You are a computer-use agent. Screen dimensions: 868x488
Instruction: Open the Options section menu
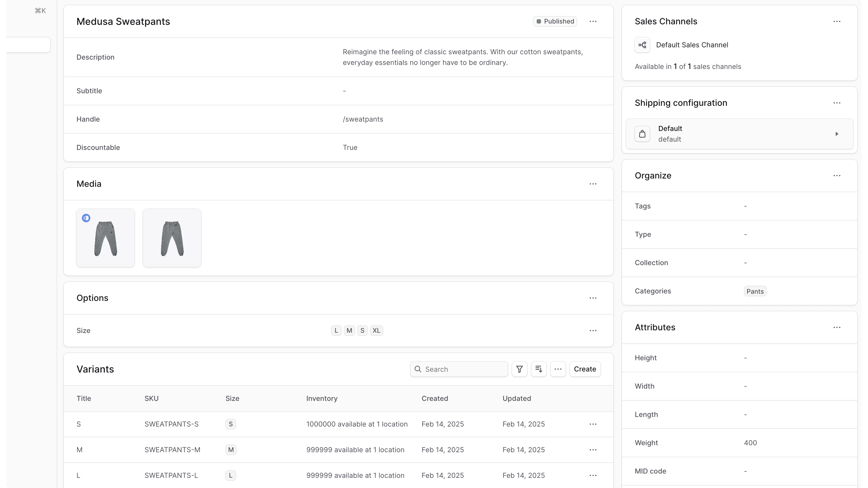point(593,298)
